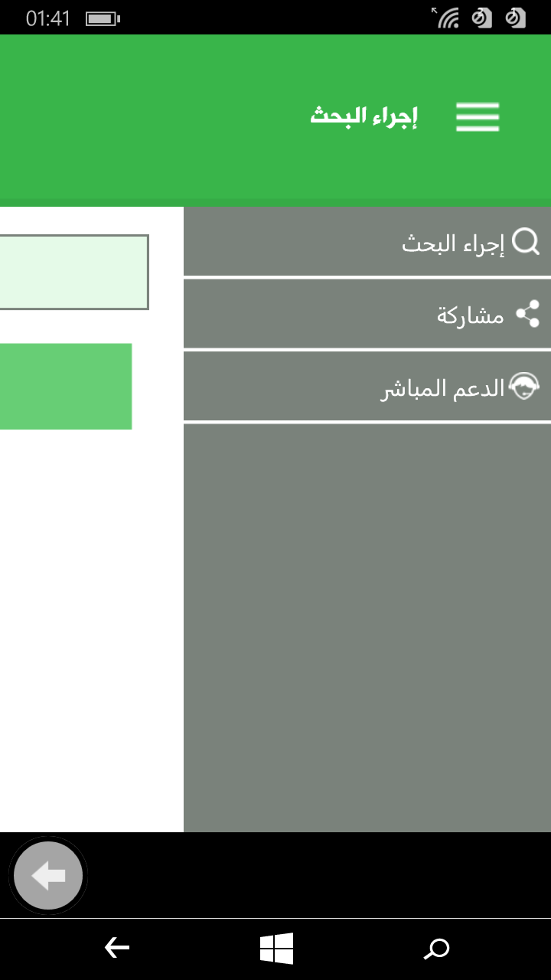The width and height of the screenshot is (551, 980).
Task: Click the round gray back arrow button
Action: [x=48, y=875]
